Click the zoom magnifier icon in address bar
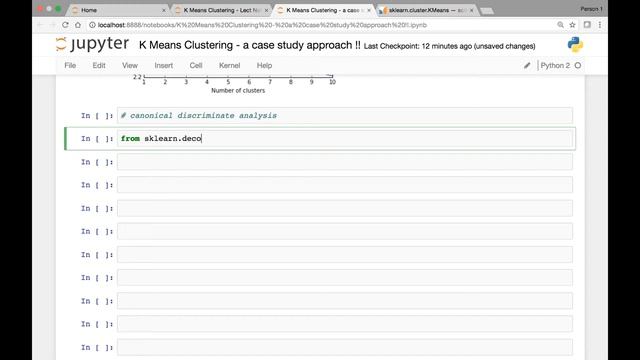Viewport: 640px width, 360px height. pos(560,25)
